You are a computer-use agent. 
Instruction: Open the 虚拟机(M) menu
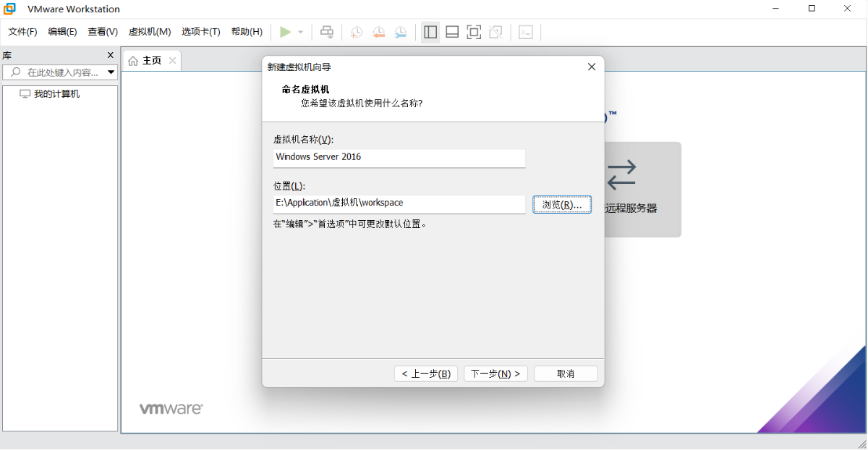150,32
